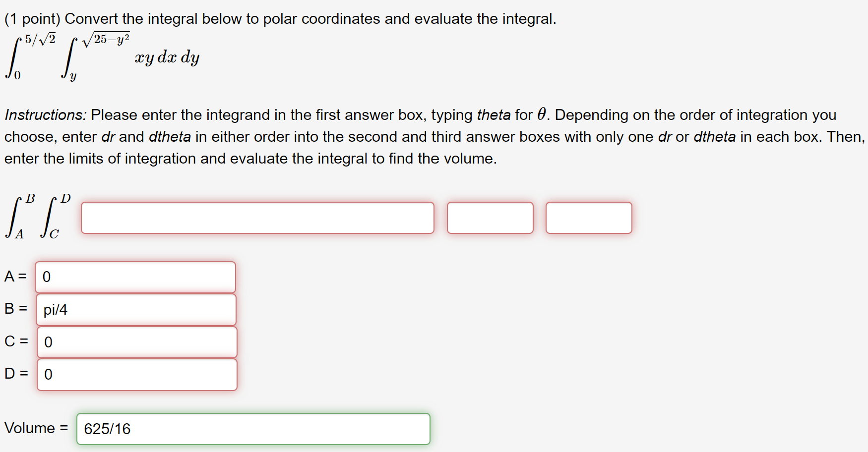Click the wide integrand answer box
The width and height of the screenshot is (868, 452).
257,218
